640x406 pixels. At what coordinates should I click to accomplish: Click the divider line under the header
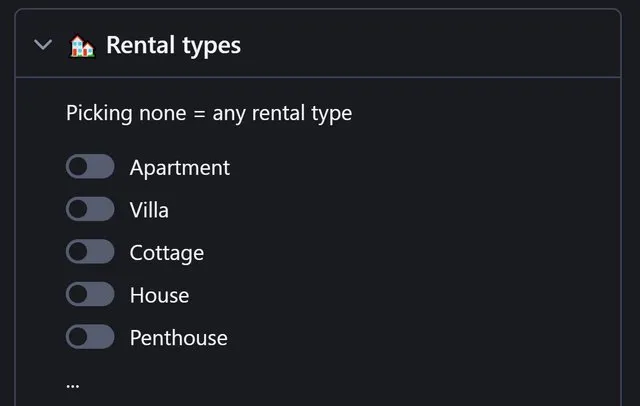[x=318, y=77]
